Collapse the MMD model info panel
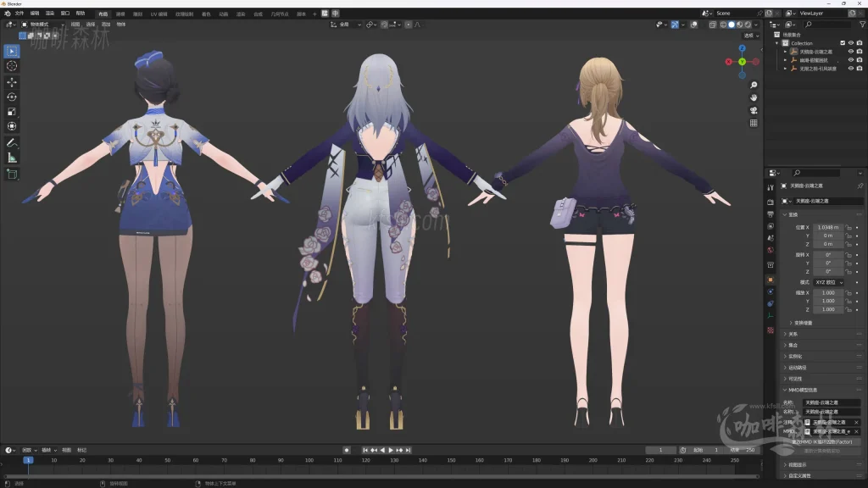 tap(785, 390)
